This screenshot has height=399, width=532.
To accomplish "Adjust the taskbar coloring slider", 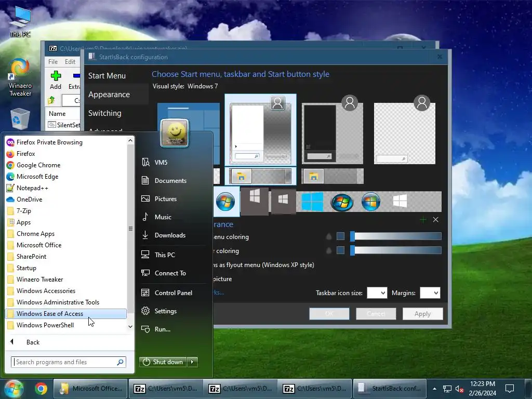I will pyautogui.click(x=396, y=250).
